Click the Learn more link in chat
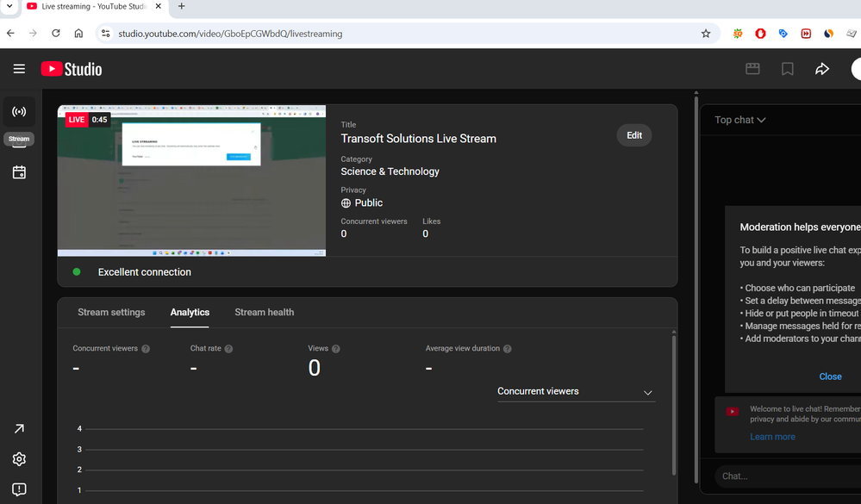The width and height of the screenshot is (861, 504). pos(772,437)
